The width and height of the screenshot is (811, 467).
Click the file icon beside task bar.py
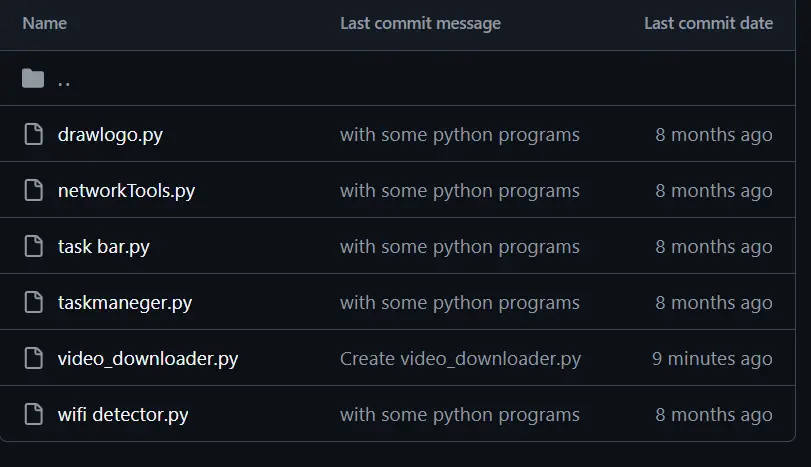(x=33, y=247)
